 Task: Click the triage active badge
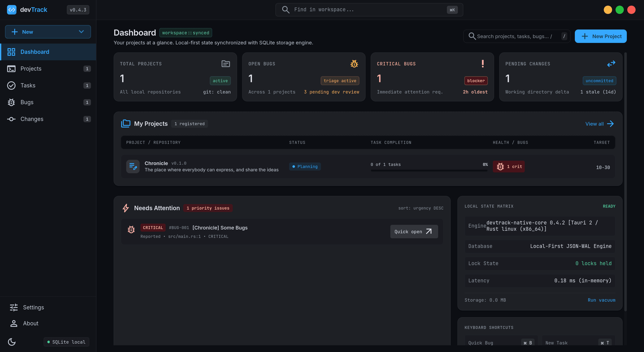340,81
